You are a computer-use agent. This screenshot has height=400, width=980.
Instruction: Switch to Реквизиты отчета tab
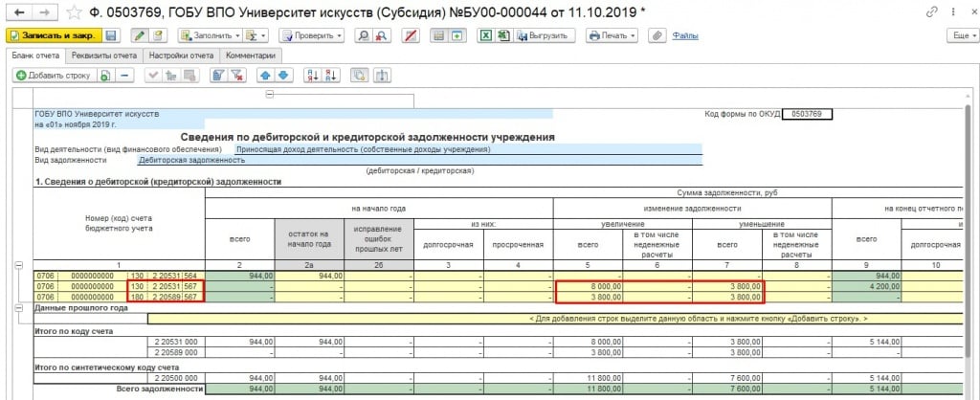[x=105, y=56]
